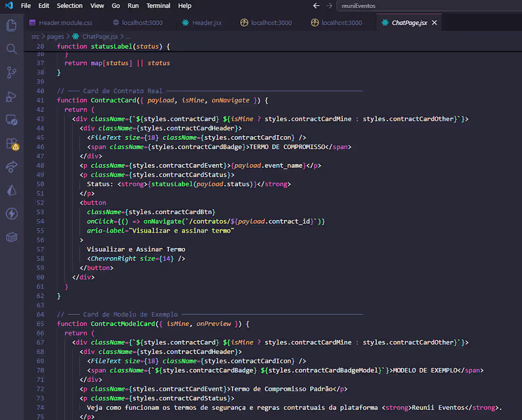Select the ChatPage.jsx tab
Screen dimensions: 522x420
click(409, 23)
